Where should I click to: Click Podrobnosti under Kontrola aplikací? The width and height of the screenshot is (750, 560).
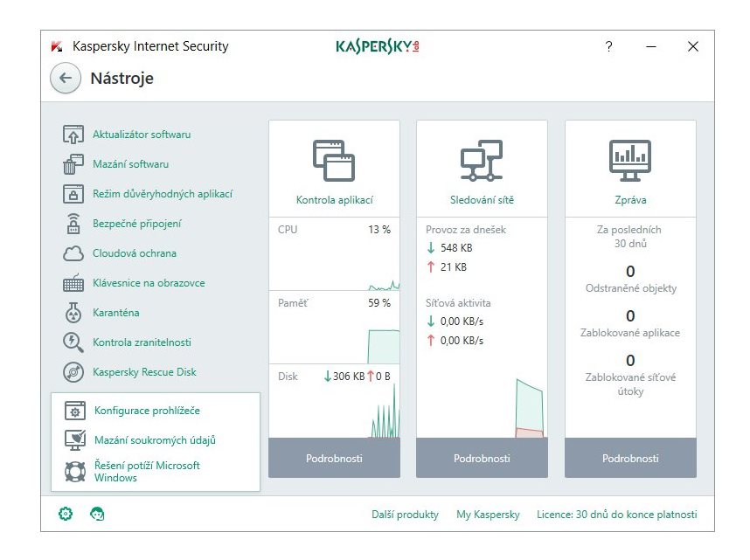(x=334, y=458)
